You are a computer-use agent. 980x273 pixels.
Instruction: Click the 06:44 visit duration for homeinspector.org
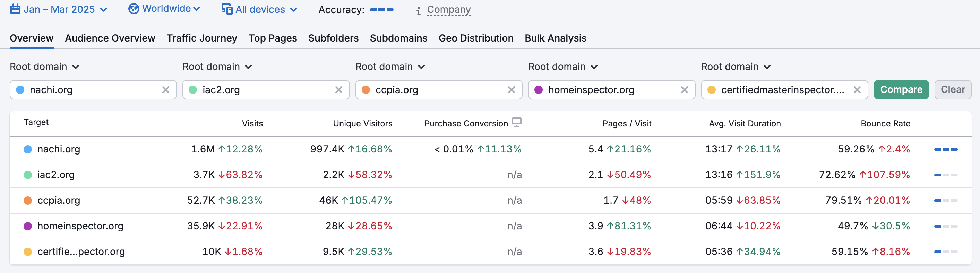[x=719, y=226]
